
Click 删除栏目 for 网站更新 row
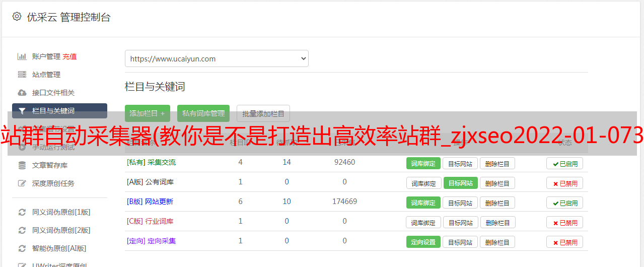[x=497, y=203]
